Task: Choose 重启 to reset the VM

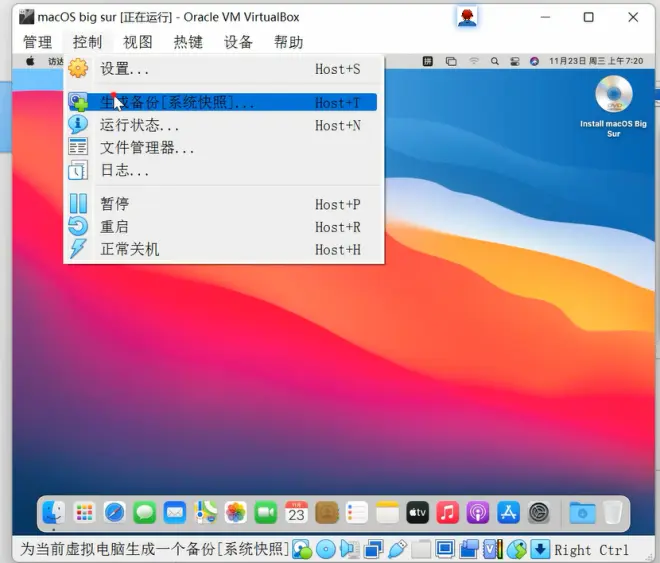Action: point(223,227)
